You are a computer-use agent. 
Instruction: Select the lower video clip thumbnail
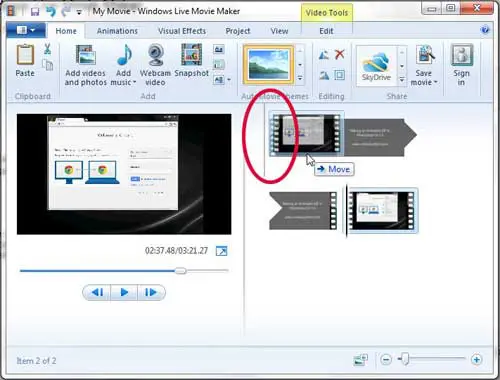point(382,211)
